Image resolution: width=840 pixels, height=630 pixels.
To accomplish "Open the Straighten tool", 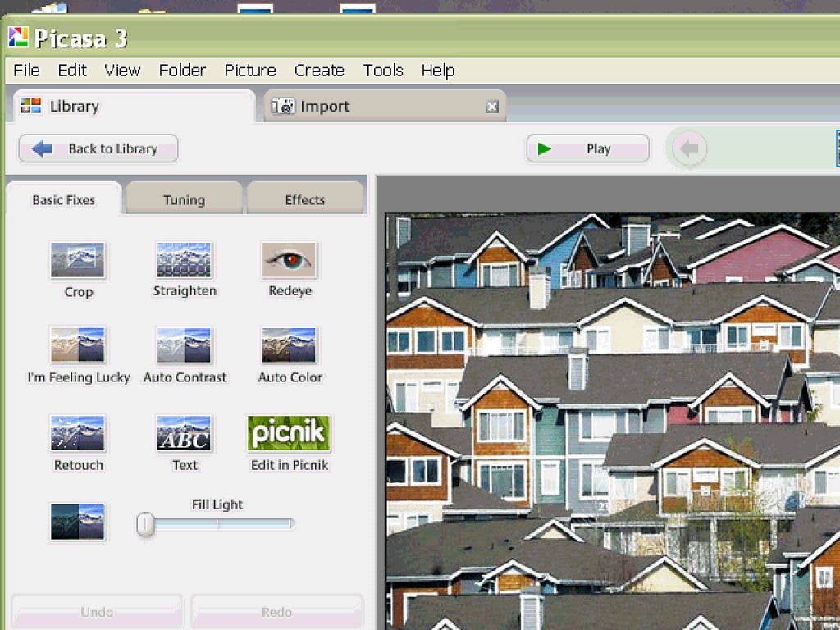I will 185,261.
